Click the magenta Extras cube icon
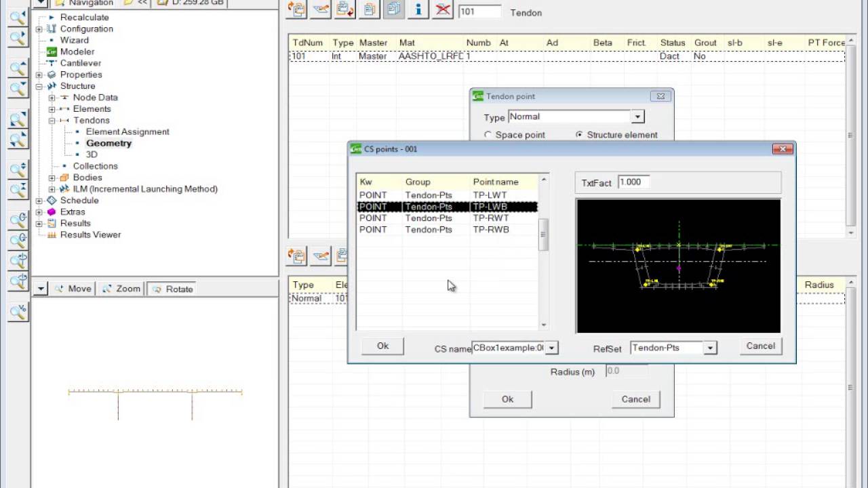The width and height of the screenshot is (868, 488). click(52, 212)
